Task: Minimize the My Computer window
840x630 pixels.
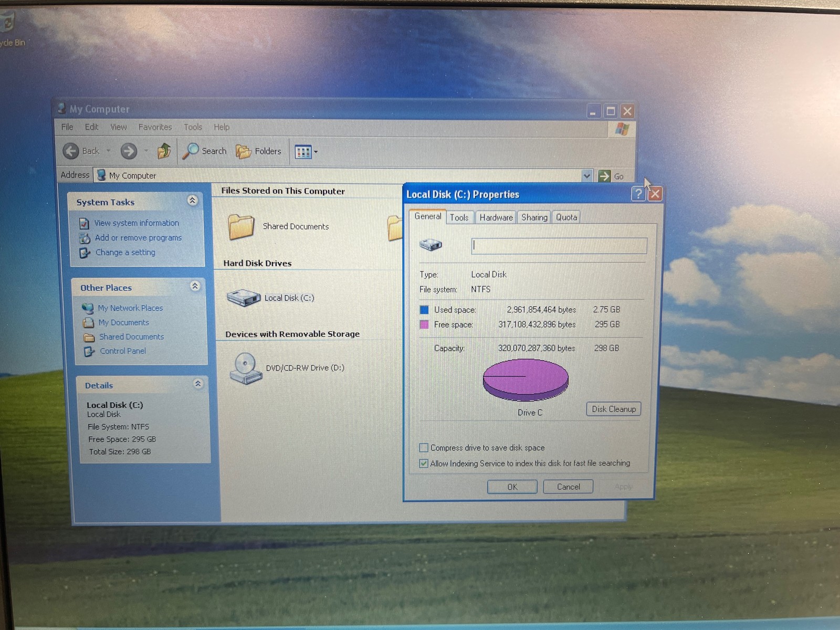Action: click(x=593, y=111)
